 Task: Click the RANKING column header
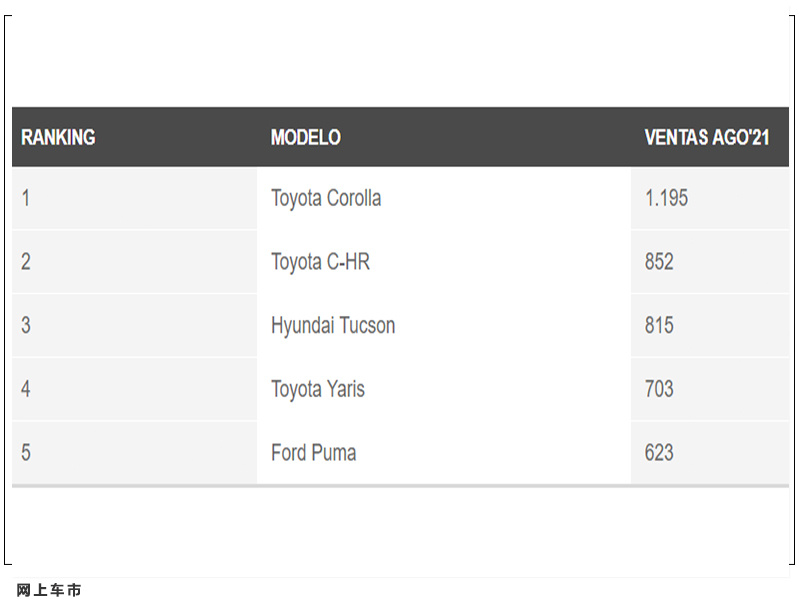pos(58,137)
